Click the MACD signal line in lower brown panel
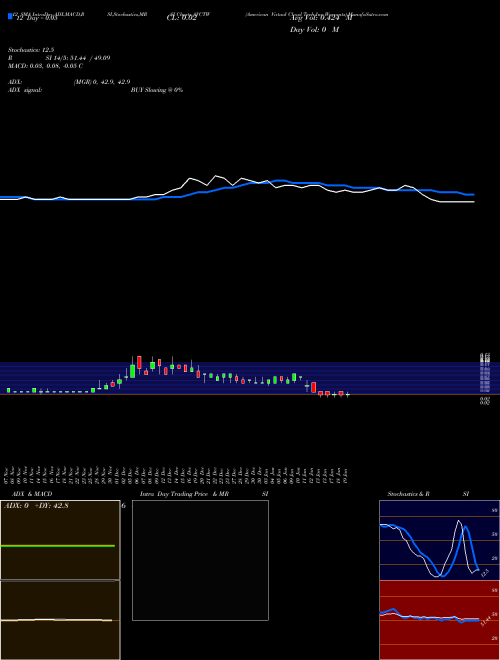This screenshot has height=660, width=500. tap(56, 620)
